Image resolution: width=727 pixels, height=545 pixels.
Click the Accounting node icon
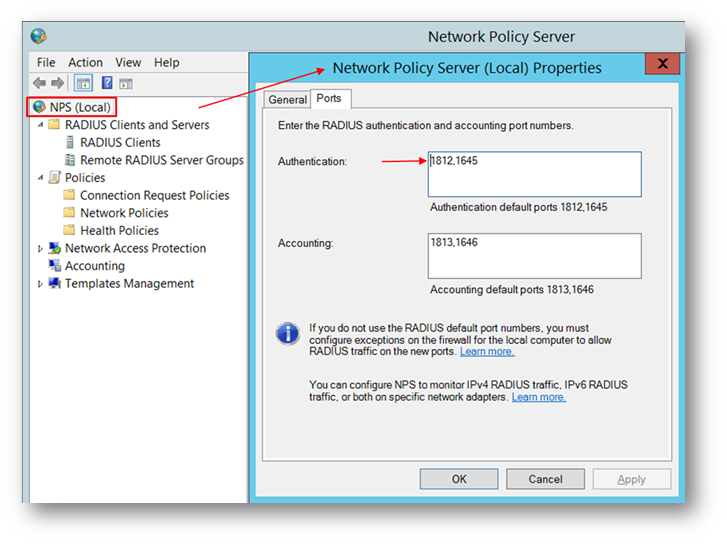(55, 265)
